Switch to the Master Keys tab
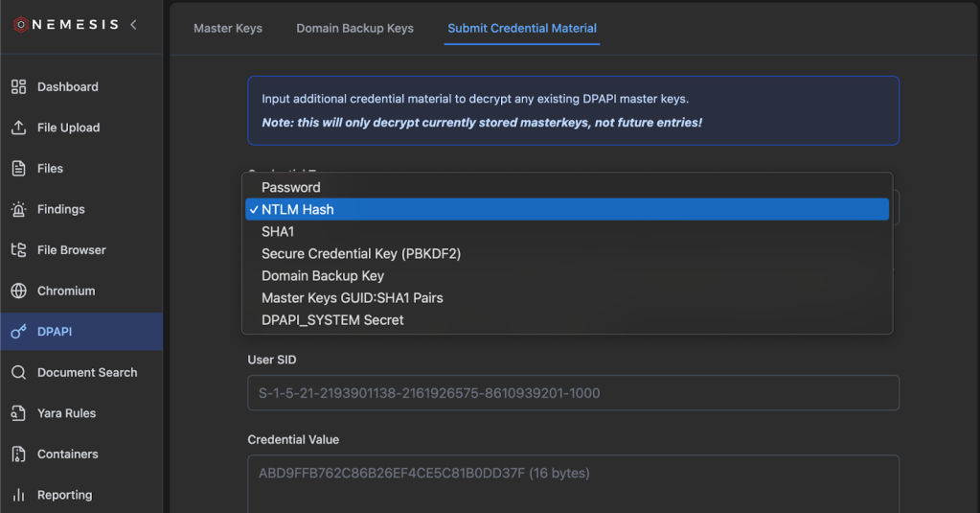980x513 pixels. pos(228,28)
